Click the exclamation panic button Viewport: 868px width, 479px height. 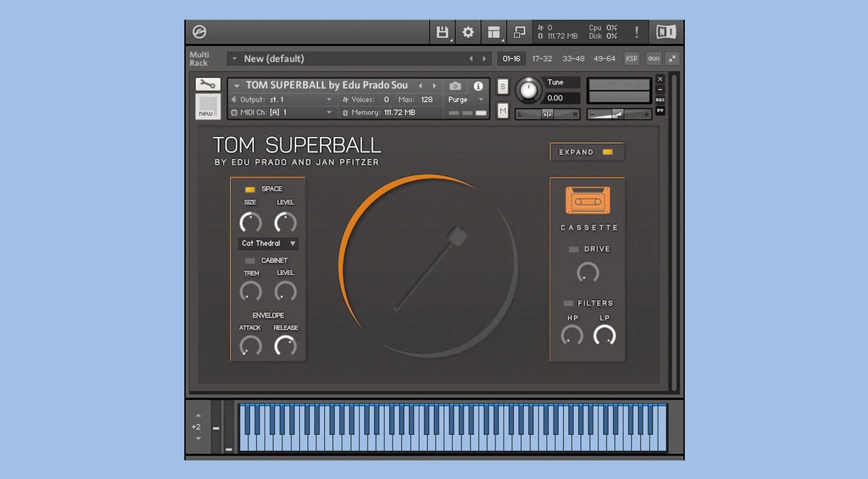pyautogui.click(x=637, y=32)
